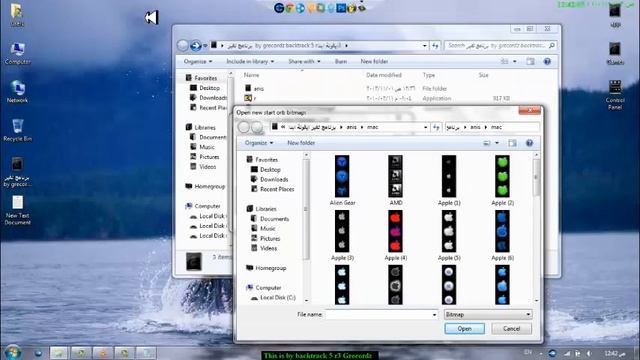The height and width of the screenshot is (360, 640).
Task: Click the Windows Start orb
Action: click(13, 352)
